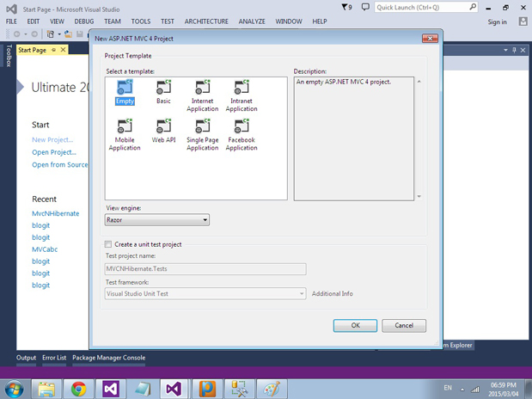Open the Navigate Backward history dropdown arrow
The height and width of the screenshot is (399, 532).
point(26,34)
